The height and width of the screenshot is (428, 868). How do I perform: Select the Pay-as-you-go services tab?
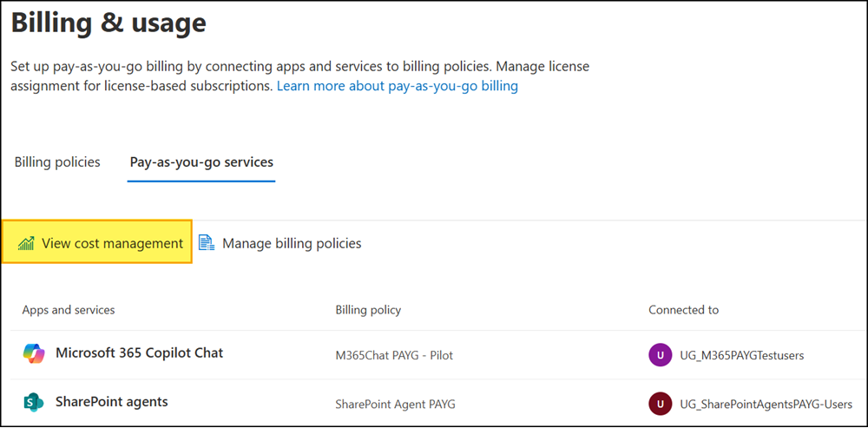201,162
